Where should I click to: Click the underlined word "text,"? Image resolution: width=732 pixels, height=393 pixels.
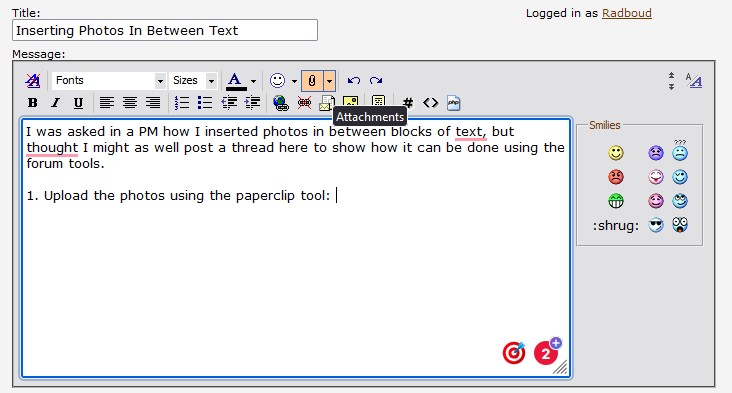471,132
